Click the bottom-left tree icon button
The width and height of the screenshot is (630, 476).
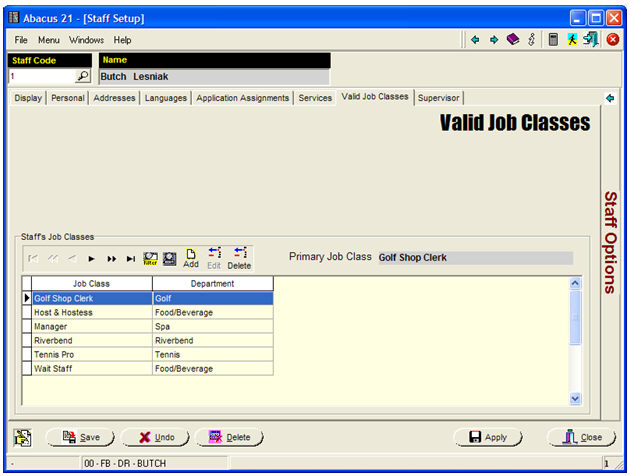click(23, 437)
